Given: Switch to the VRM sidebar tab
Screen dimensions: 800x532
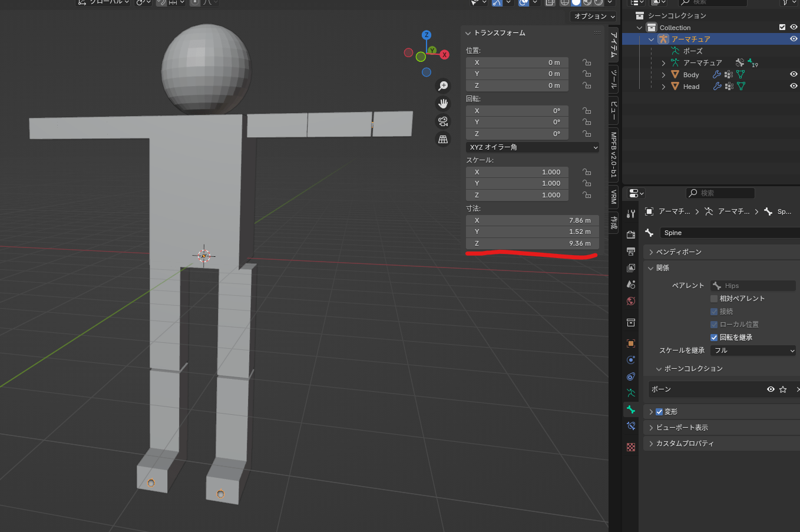Looking at the screenshot, I should pyautogui.click(x=613, y=197).
